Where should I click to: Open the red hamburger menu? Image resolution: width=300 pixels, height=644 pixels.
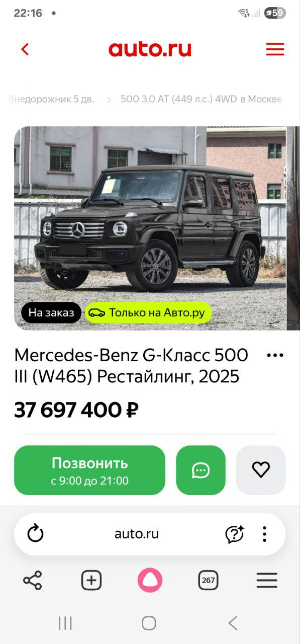pos(275,49)
